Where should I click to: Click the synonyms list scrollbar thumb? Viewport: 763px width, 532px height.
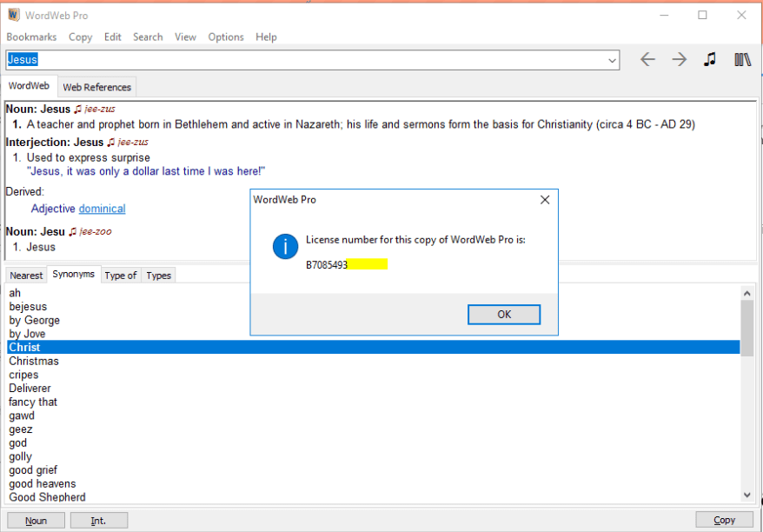pyautogui.click(x=747, y=328)
